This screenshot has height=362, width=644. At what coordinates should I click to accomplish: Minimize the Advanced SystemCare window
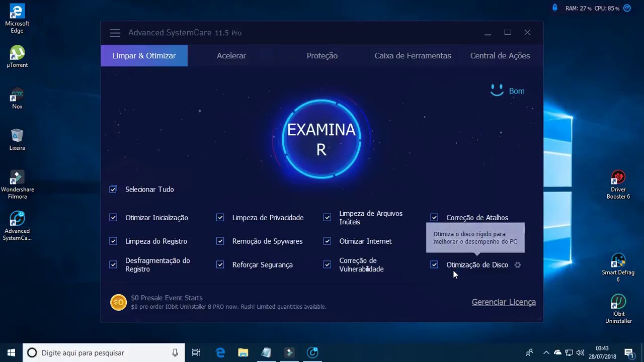(x=488, y=33)
